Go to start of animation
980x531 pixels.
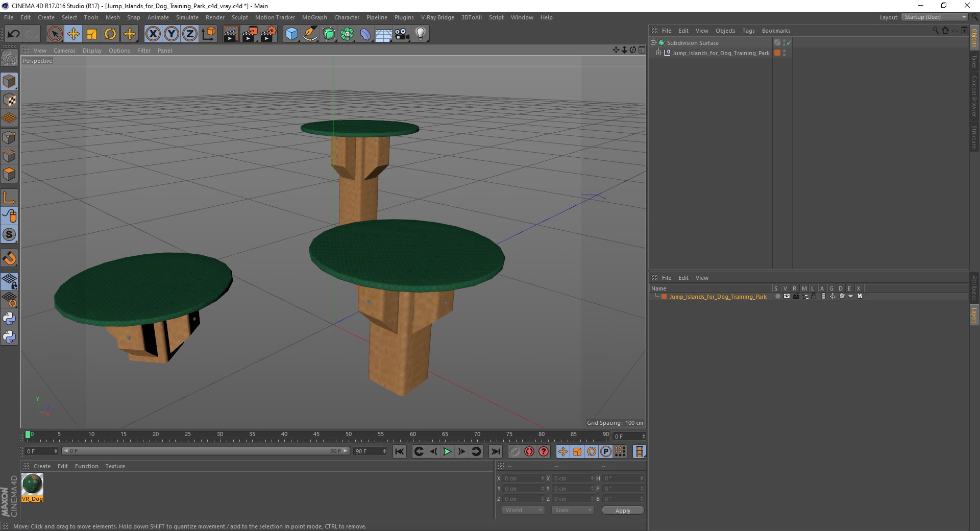tap(400, 451)
